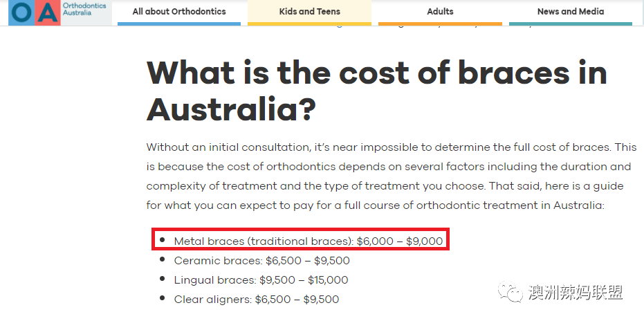
Task: Select the "What is the cost of braces" heading
Action: [x=376, y=91]
